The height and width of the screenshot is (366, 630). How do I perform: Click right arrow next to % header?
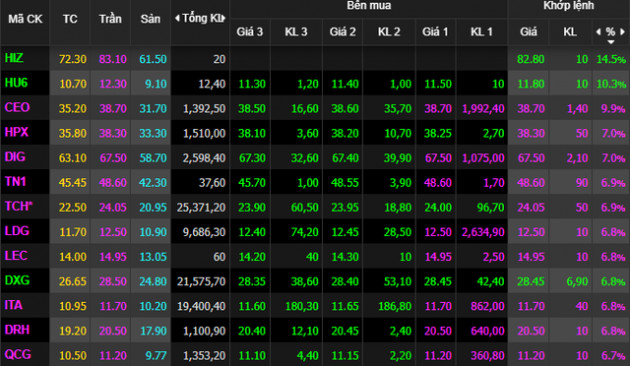coord(623,32)
